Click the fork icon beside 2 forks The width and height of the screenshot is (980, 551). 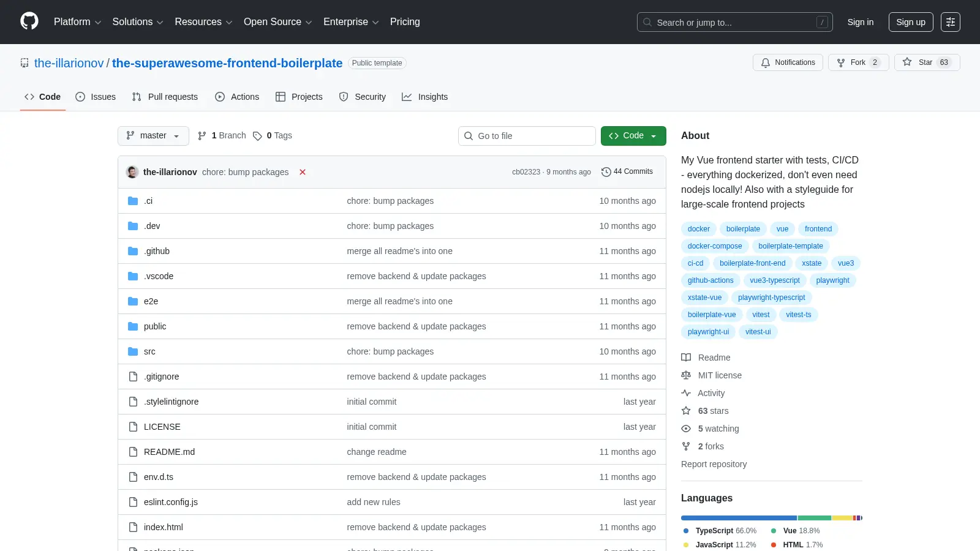click(686, 446)
